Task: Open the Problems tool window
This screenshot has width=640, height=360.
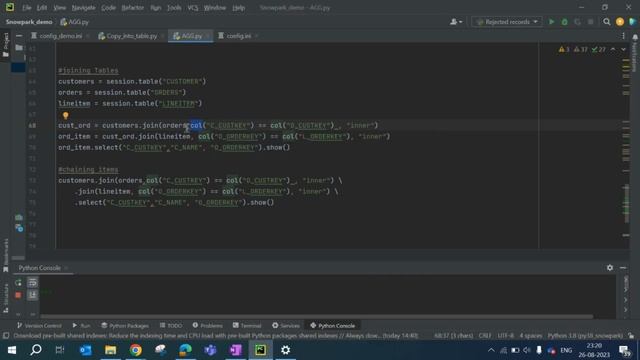Action: coord(207,326)
